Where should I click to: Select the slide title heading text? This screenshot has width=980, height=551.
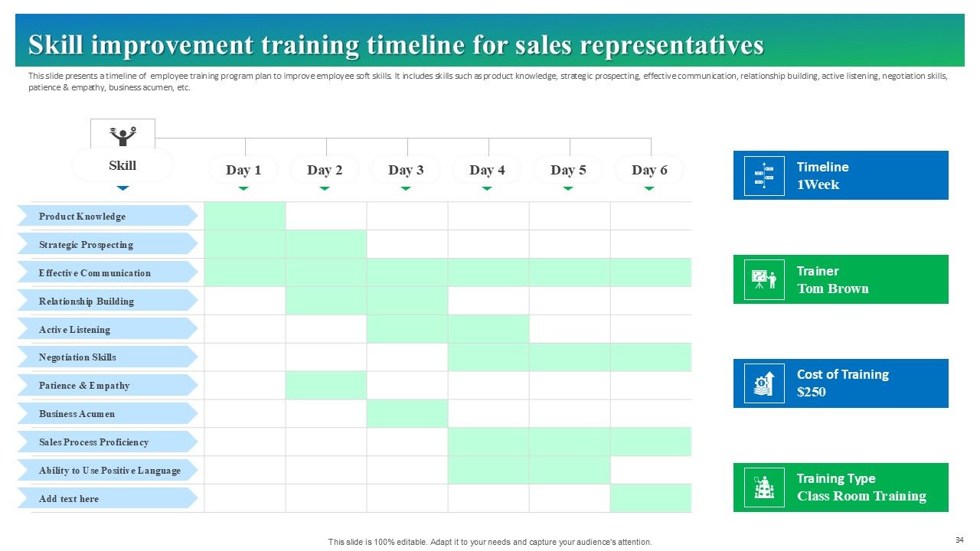(396, 46)
